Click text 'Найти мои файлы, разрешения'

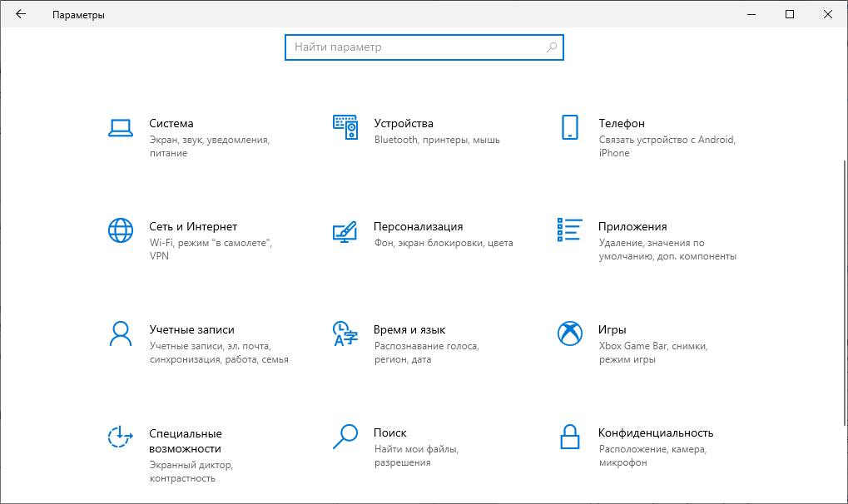tap(416, 456)
